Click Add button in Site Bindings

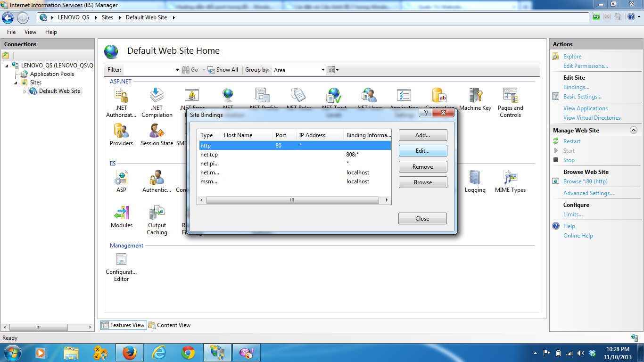tap(423, 135)
